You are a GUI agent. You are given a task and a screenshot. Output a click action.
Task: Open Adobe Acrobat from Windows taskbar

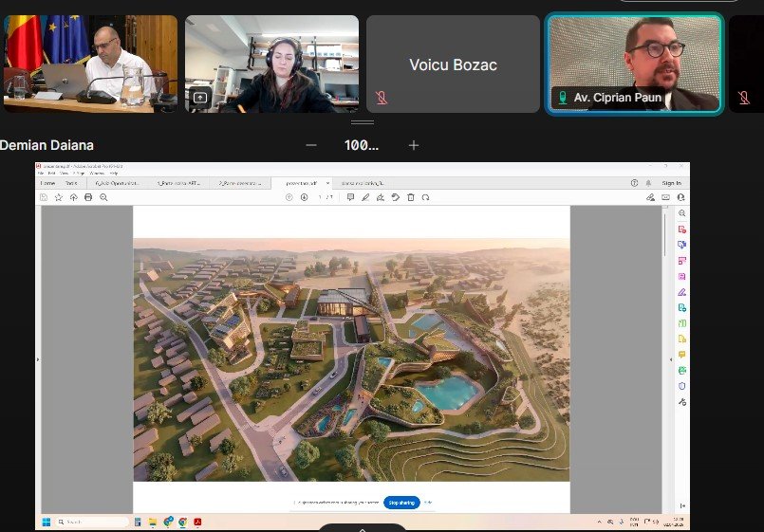click(x=197, y=522)
